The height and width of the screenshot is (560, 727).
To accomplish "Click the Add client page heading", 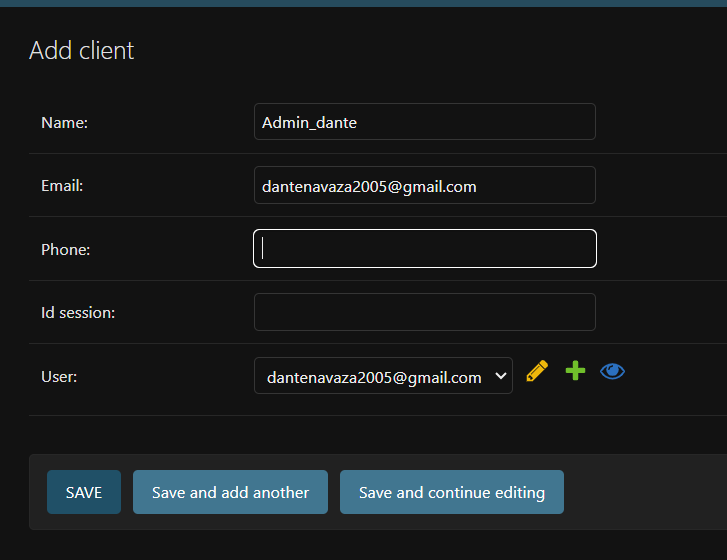I will point(82,51).
